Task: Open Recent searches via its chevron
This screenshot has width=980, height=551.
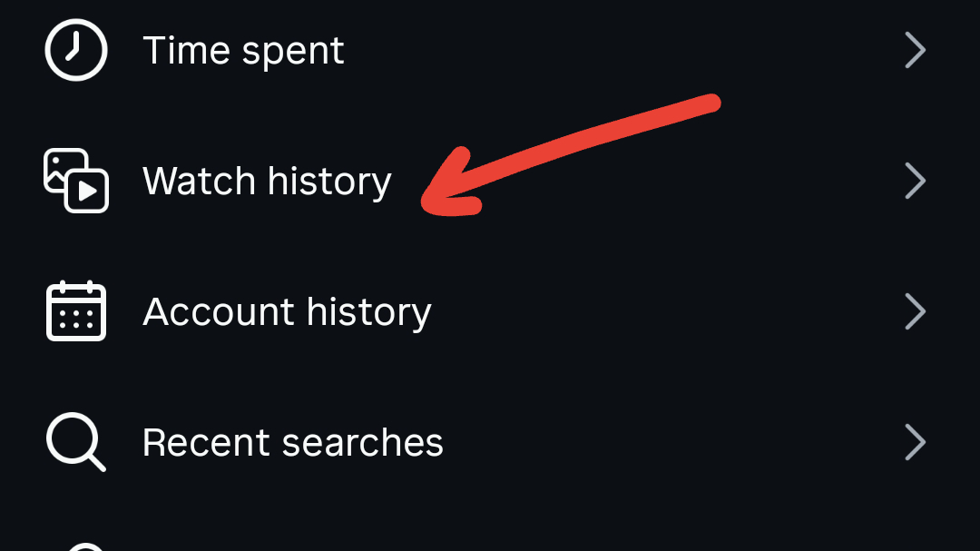Action: [915, 442]
